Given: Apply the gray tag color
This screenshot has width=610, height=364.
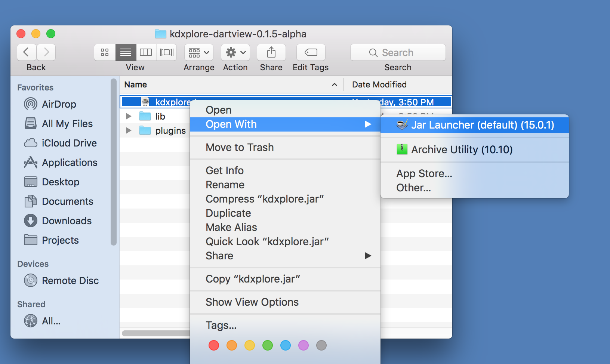Looking at the screenshot, I should pyautogui.click(x=321, y=345).
